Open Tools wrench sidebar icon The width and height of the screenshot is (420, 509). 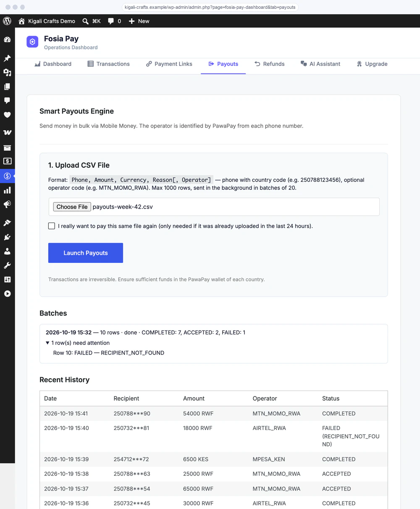(x=7, y=265)
